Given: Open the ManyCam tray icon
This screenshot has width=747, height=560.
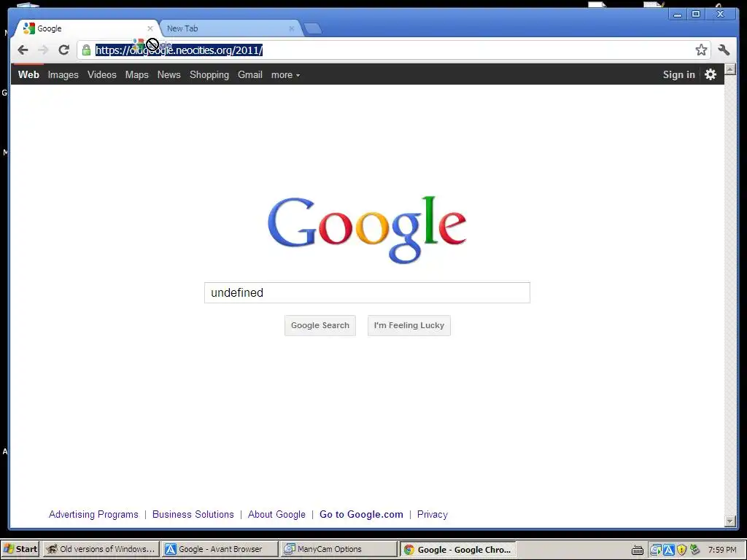Looking at the screenshot, I should (656, 550).
